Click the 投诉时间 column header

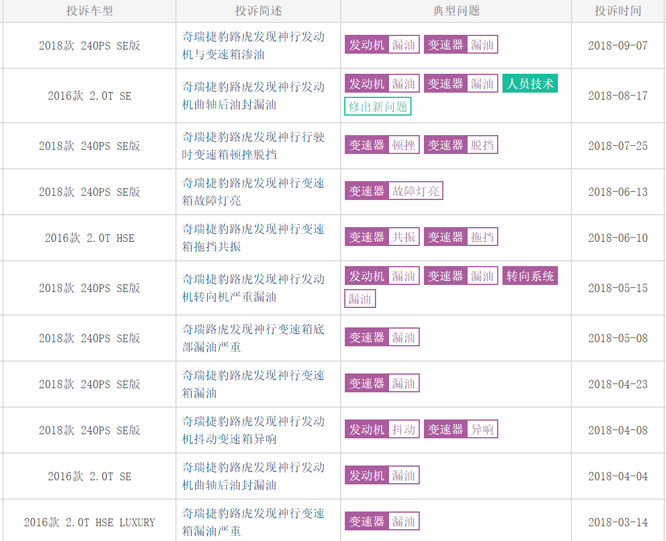(x=618, y=11)
